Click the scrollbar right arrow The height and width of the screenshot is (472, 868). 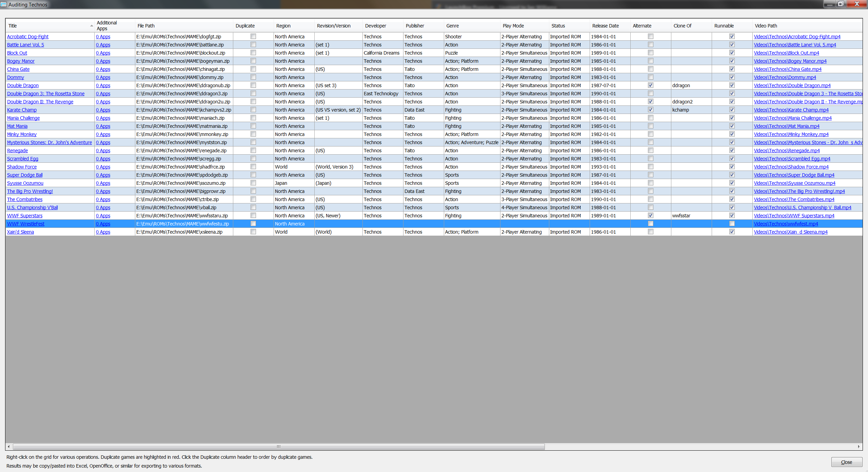[x=859, y=447]
